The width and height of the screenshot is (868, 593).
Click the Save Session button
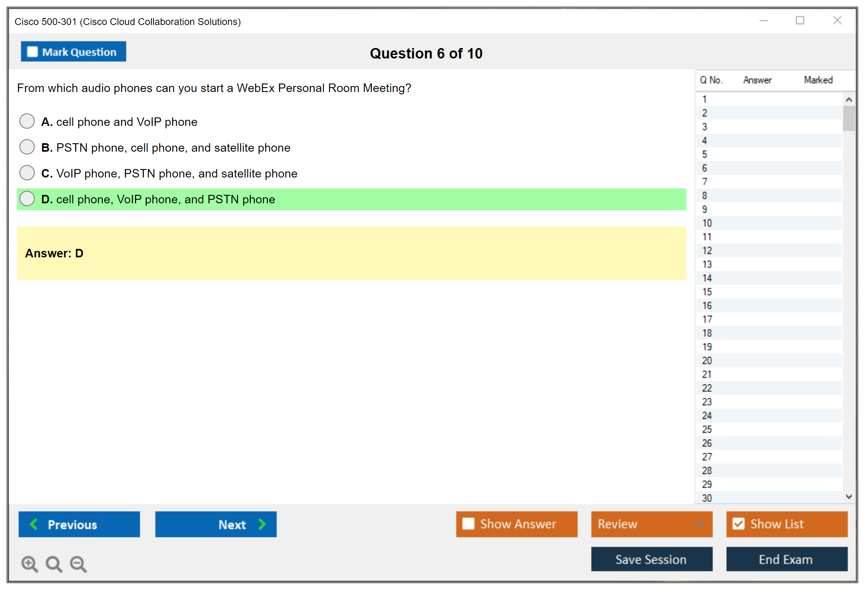[651, 559]
